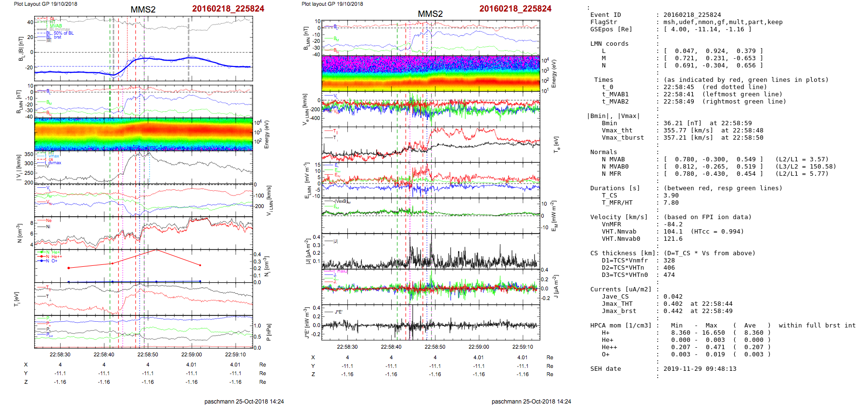Click the left plot's ion energy spectrogram
Screen dimensions: 868x405
pyautogui.click(x=143, y=134)
